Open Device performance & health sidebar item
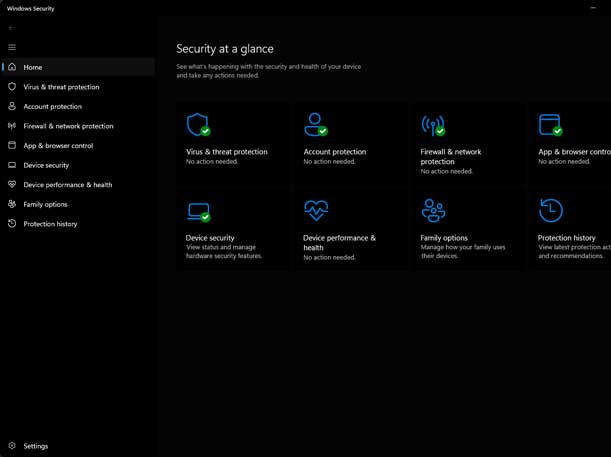The height and width of the screenshot is (457, 611). [x=67, y=185]
